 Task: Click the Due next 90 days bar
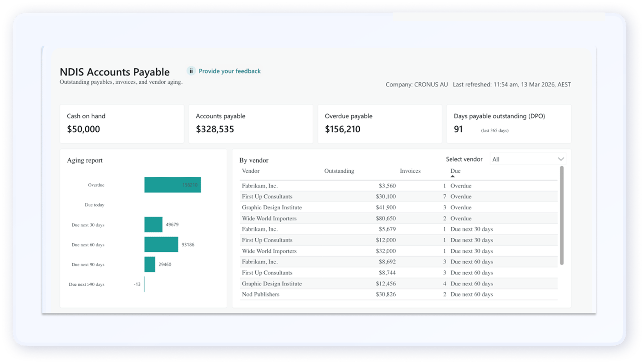pos(150,264)
